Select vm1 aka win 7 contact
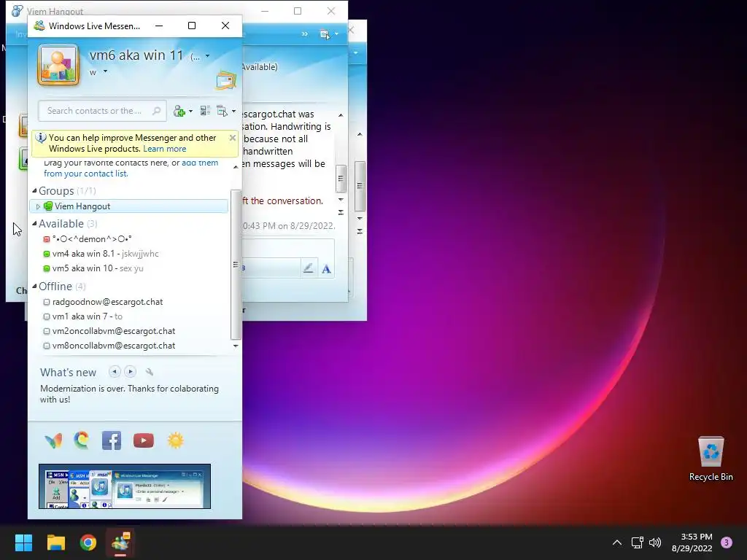The width and height of the screenshot is (747, 560). (x=88, y=316)
